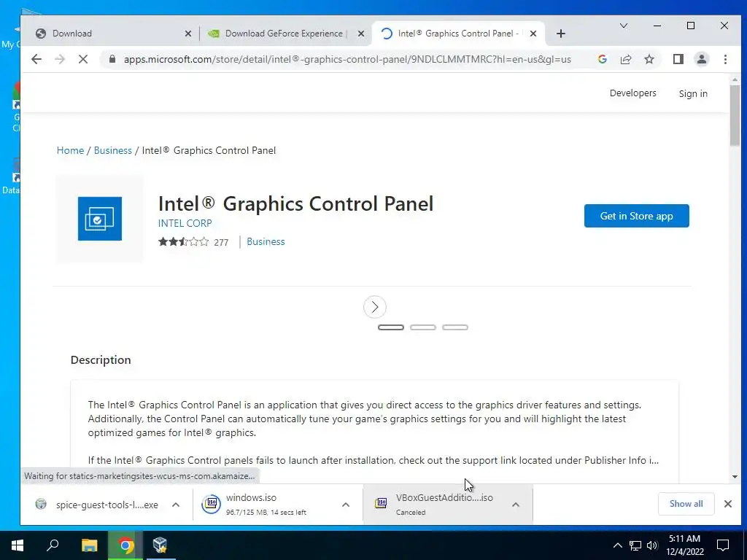Go to Home breadcrumb
The image size is (747, 560).
(x=70, y=150)
